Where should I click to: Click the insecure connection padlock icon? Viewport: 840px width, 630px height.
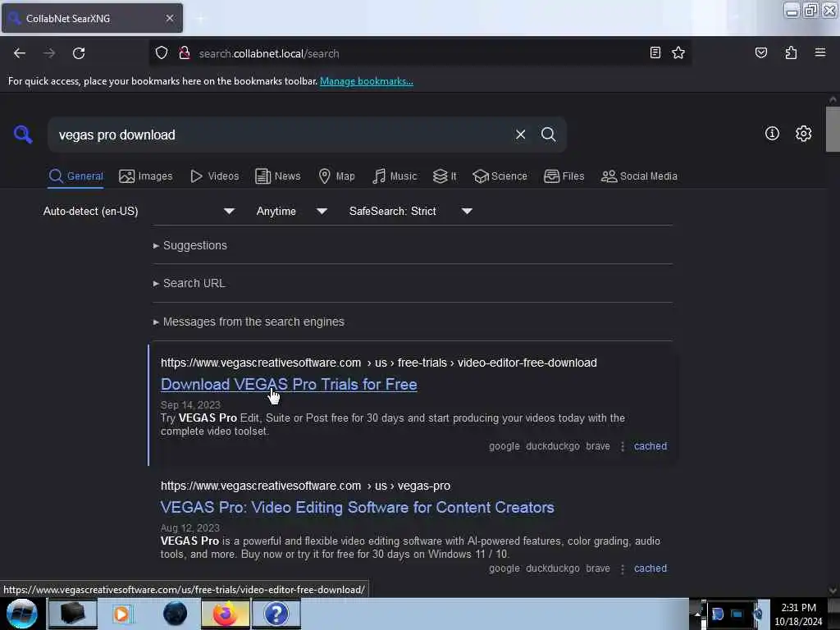pos(185,52)
